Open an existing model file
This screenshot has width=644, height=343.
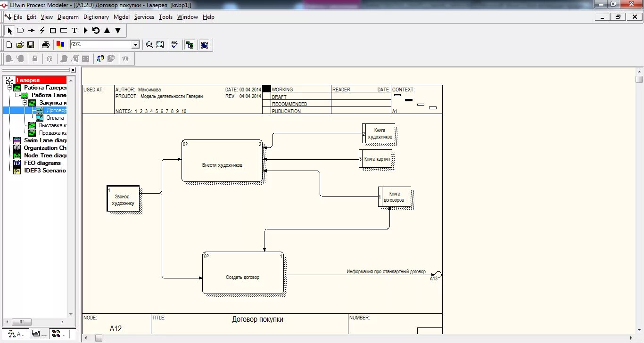point(20,45)
